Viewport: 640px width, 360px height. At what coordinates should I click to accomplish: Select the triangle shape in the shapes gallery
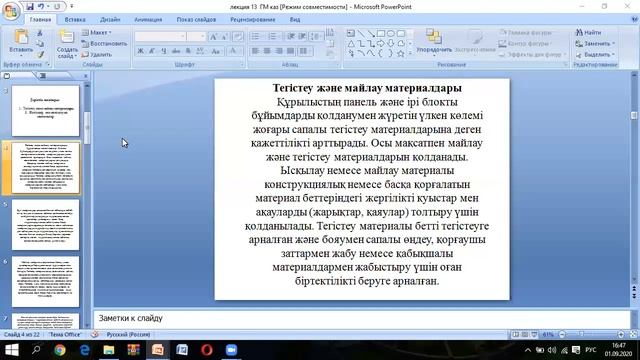tap(351, 43)
